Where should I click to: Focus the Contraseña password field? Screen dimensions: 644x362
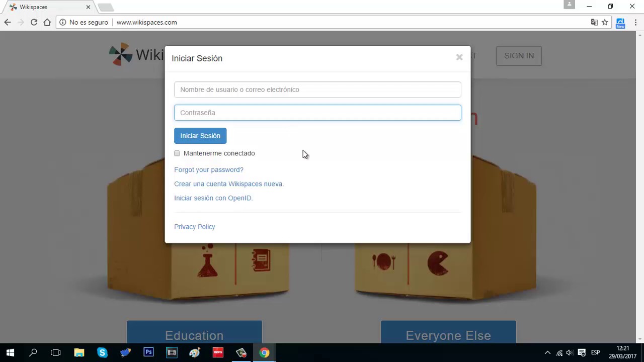pos(317,113)
